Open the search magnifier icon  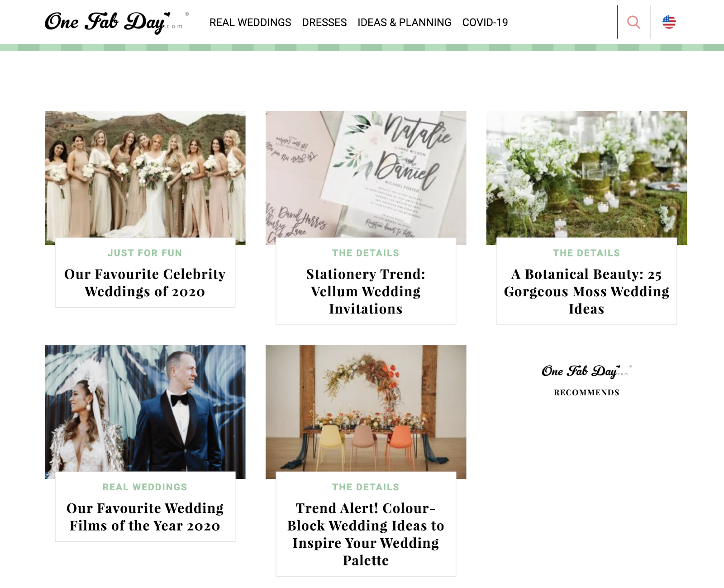(633, 22)
